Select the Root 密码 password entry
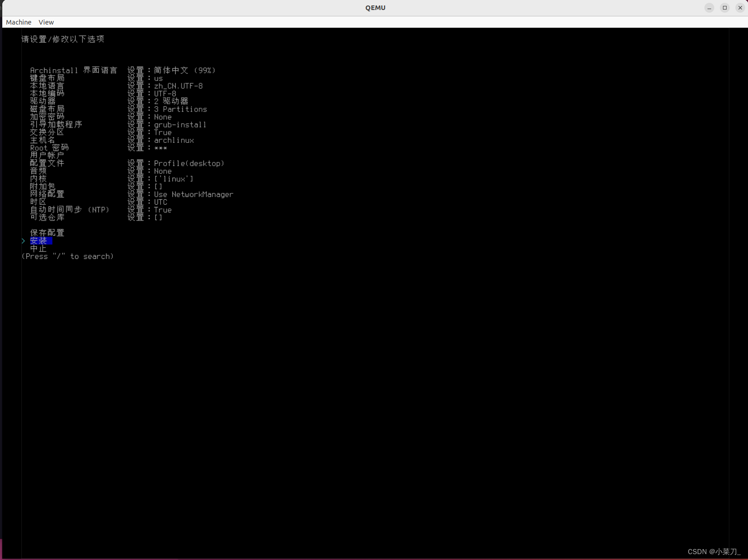Viewport: 748px width, 560px height. click(49, 147)
